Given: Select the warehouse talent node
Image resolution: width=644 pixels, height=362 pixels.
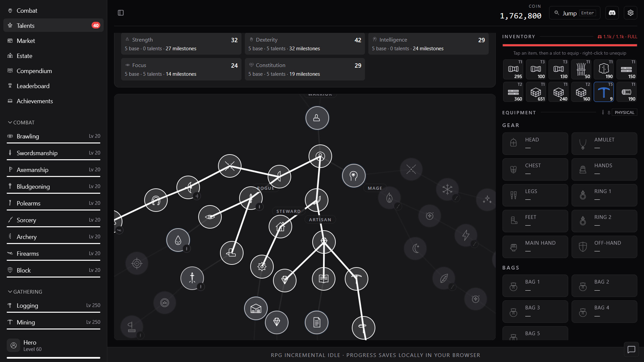Looking at the screenshot, I should tap(256, 308).
